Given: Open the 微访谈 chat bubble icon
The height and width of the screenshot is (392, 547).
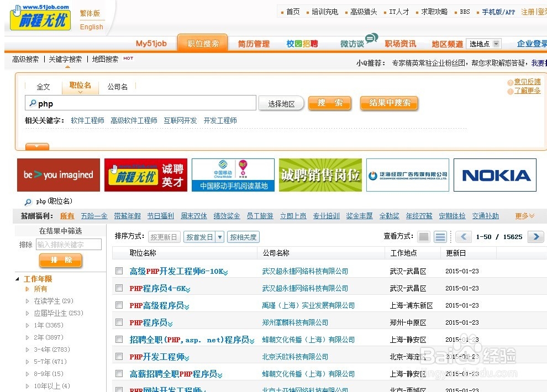Looking at the screenshot, I should pos(371,38).
